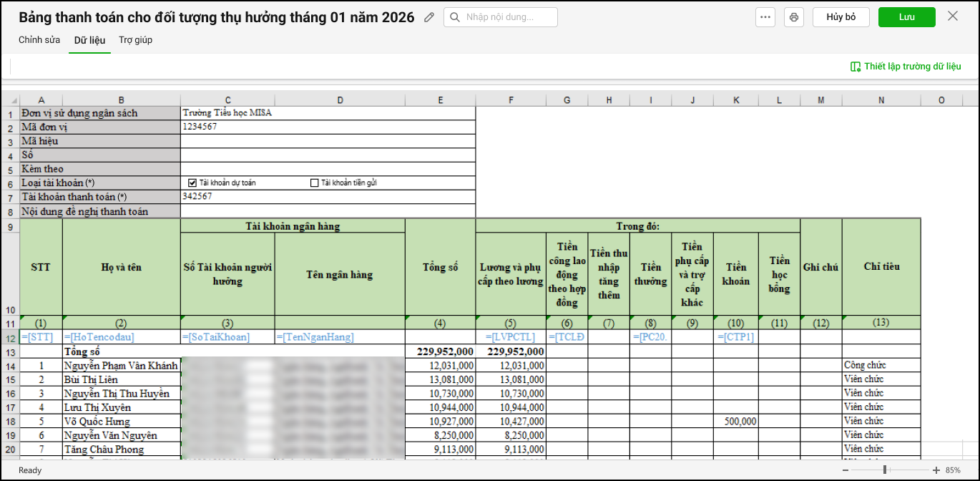Close the editor with the X icon
The image size is (980, 481).
(953, 16)
